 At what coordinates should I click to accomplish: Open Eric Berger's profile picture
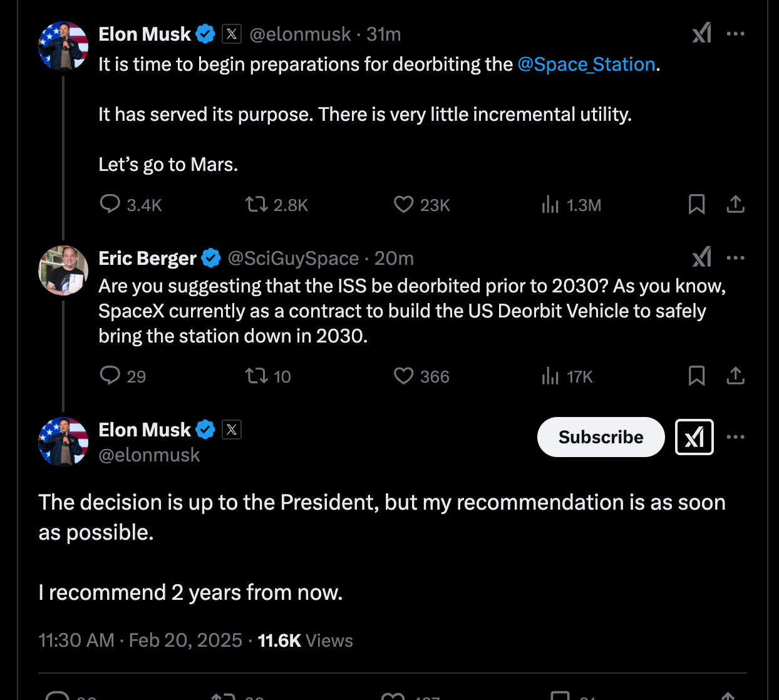(63, 270)
